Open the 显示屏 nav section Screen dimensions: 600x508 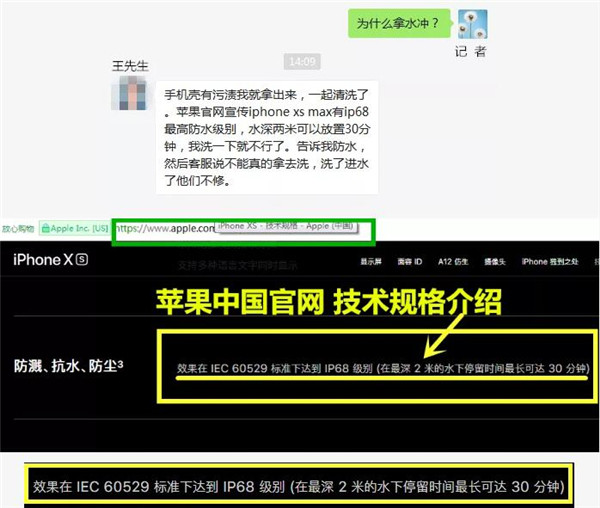(371, 262)
